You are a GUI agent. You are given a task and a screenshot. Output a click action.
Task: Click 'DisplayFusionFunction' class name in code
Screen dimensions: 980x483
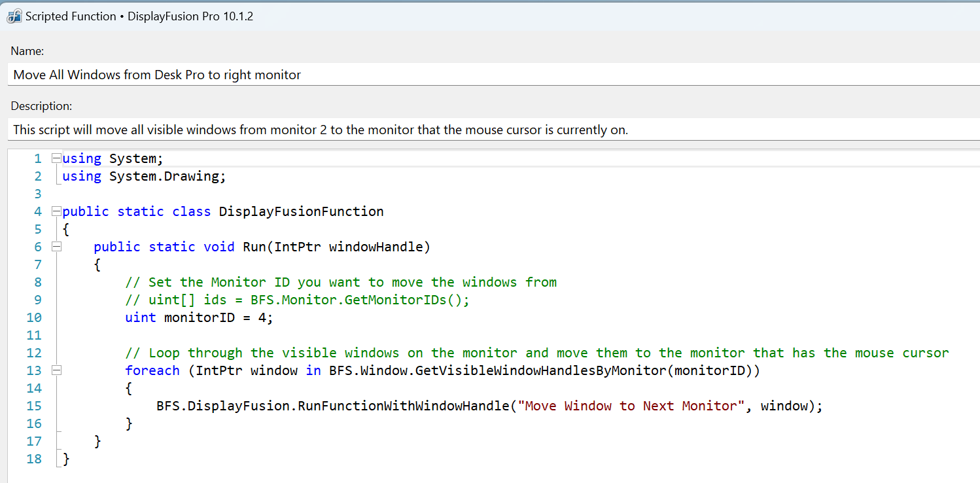301,211
